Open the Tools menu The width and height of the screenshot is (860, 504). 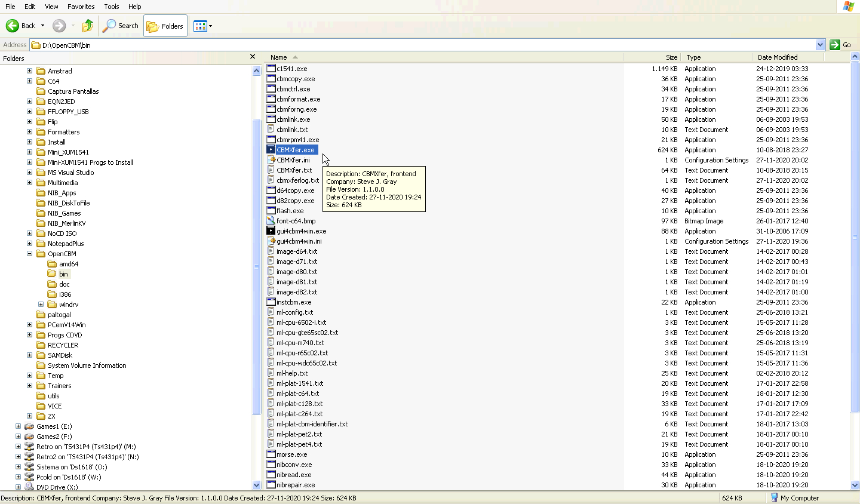point(112,7)
